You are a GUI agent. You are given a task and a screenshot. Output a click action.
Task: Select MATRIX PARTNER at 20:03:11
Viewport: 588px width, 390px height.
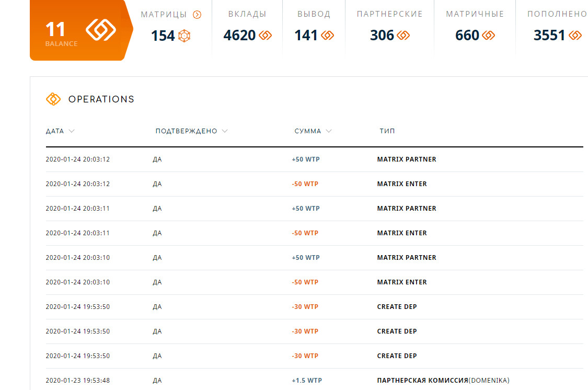tap(407, 209)
